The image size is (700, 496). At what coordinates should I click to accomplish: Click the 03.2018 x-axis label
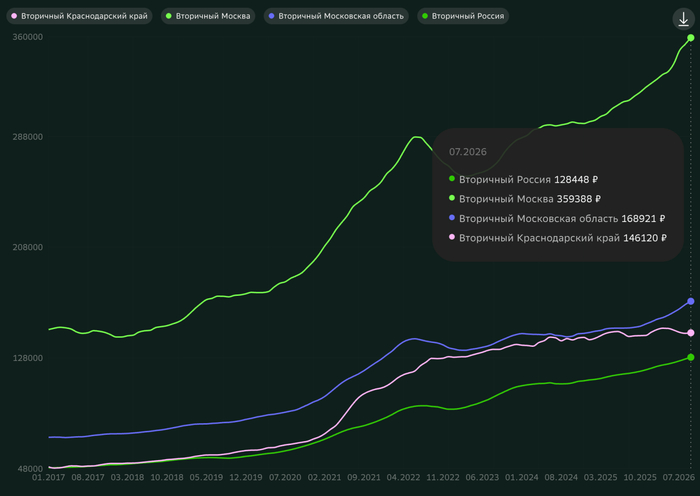coord(127,477)
